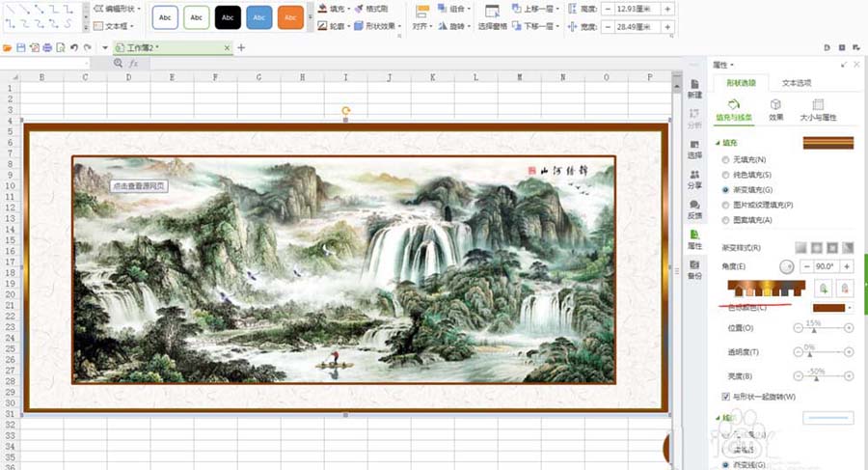
Task: Select the elbow connector in shape gallery
Action: click(x=54, y=10)
